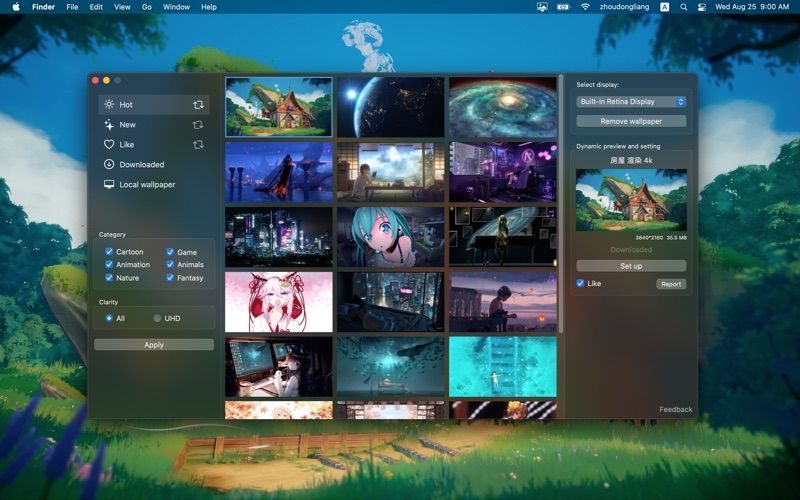Click the wallpaper app menu bar icon
This screenshot has height=500, width=800.
pyautogui.click(x=542, y=7)
